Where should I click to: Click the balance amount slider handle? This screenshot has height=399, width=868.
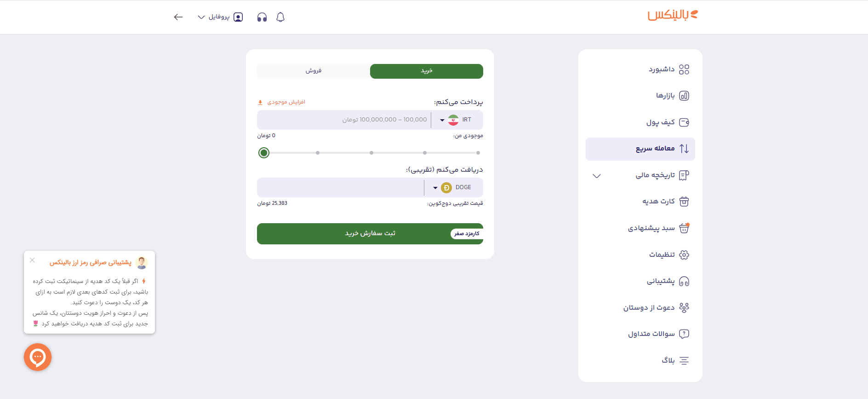264,152
